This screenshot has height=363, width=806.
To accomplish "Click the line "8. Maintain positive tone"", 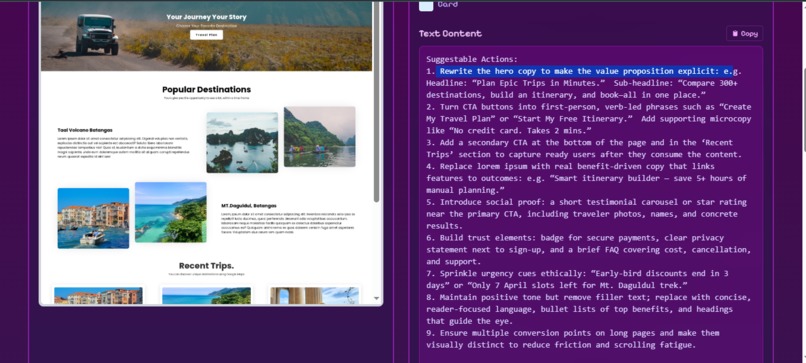I will [589, 297].
